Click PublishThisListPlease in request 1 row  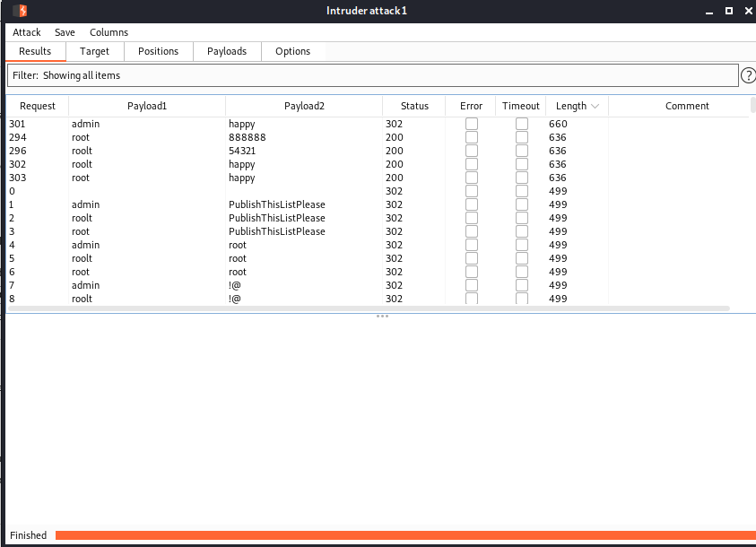(x=277, y=204)
